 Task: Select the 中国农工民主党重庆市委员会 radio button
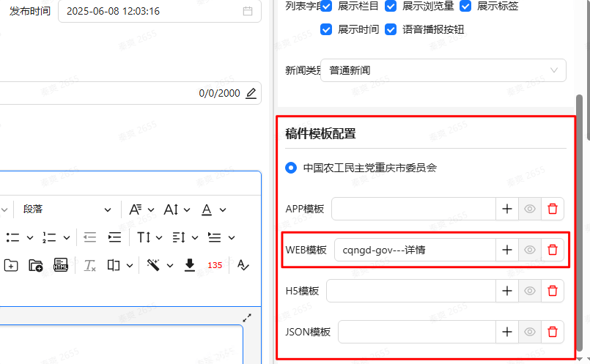pyautogui.click(x=291, y=168)
